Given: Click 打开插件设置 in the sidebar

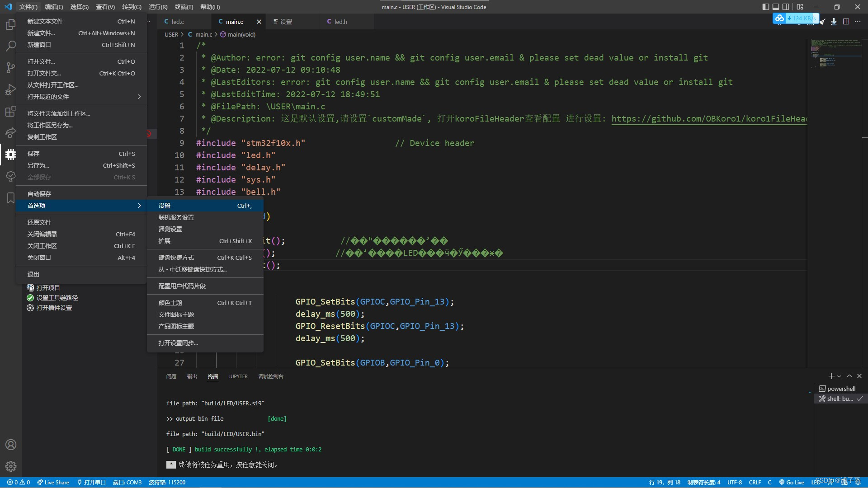Looking at the screenshot, I should pos(54,308).
